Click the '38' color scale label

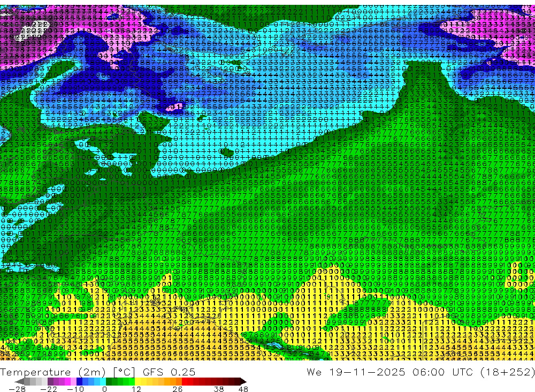click(219, 389)
